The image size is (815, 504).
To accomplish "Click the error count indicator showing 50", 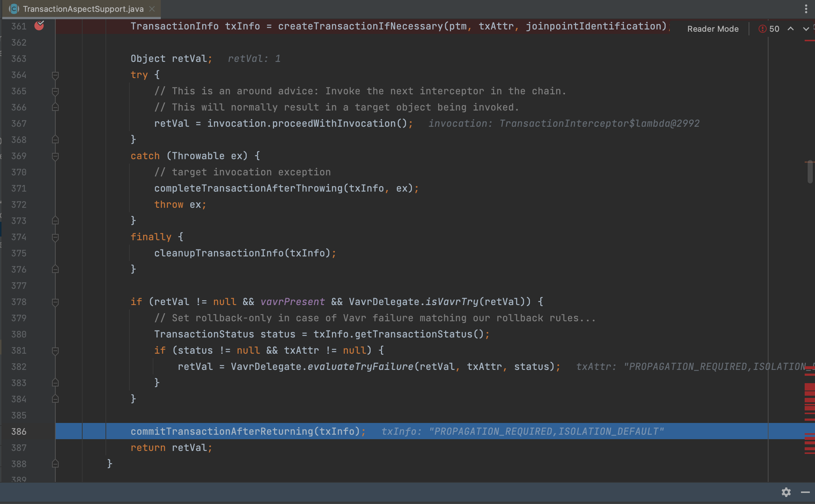I will click(x=769, y=29).
